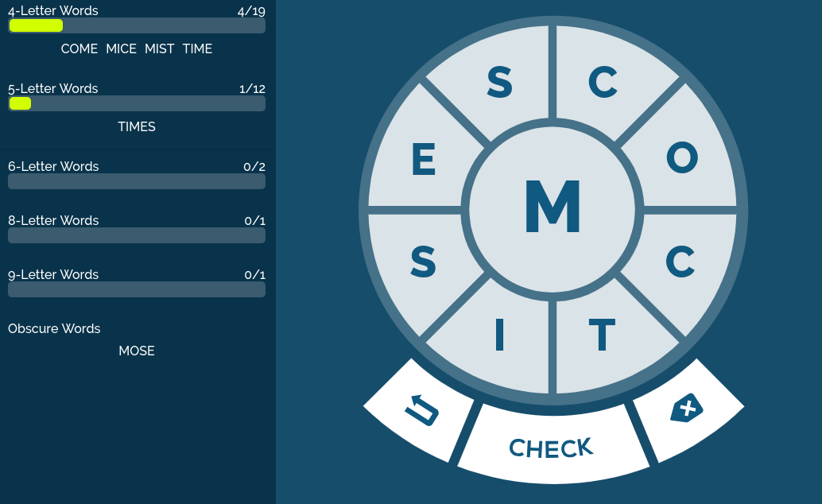The height and width of the screenshot is (504, 822).
Task: Click the 5-Letter Words heading
Action: tap(53, 88)
